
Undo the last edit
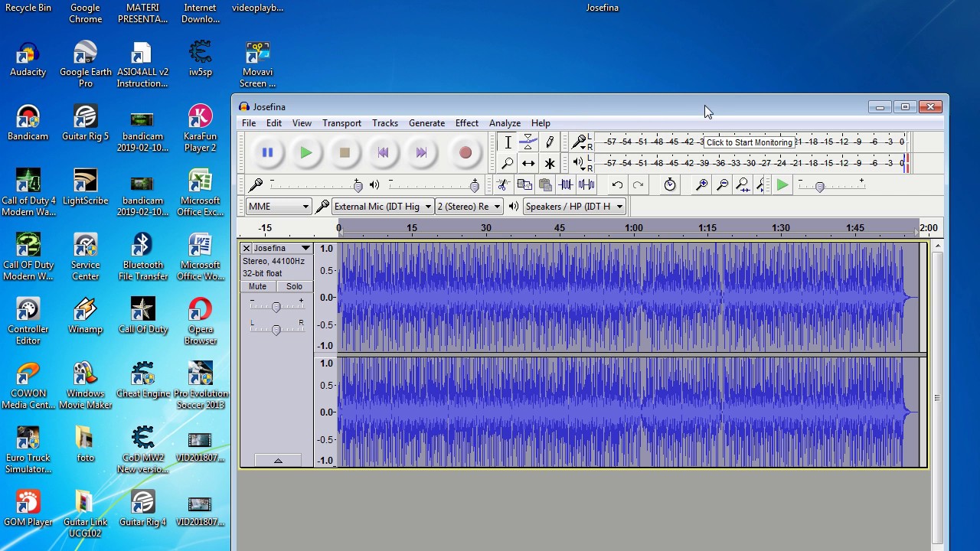[617, 184]
